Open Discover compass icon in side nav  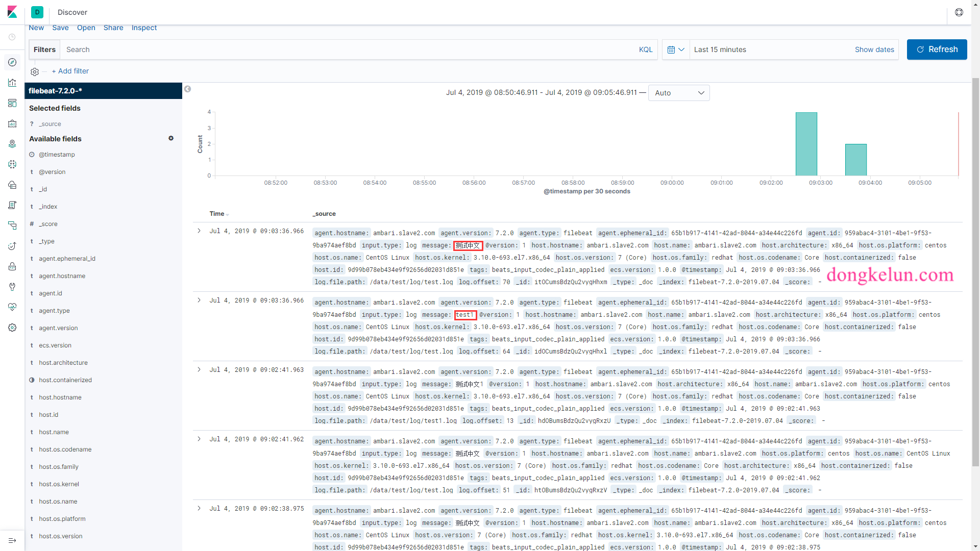coord(12,62)
